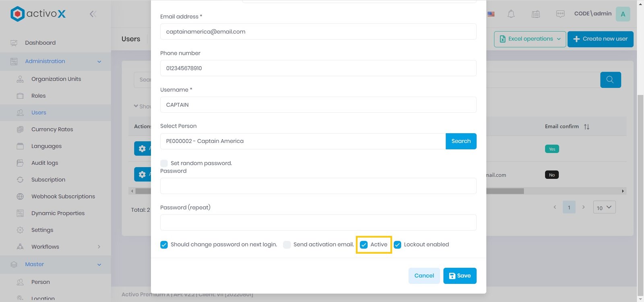Click the calendar icon in top bar
Viewport: 644px width, 302px height.
pyautogui.click(x=535, y=14)
